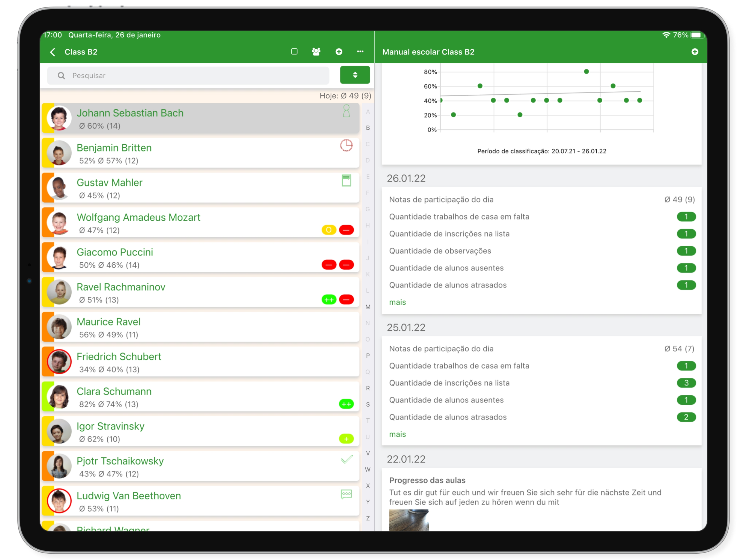Tap the square selection icon in the header

pyautogui.click(x=294, y=52)
